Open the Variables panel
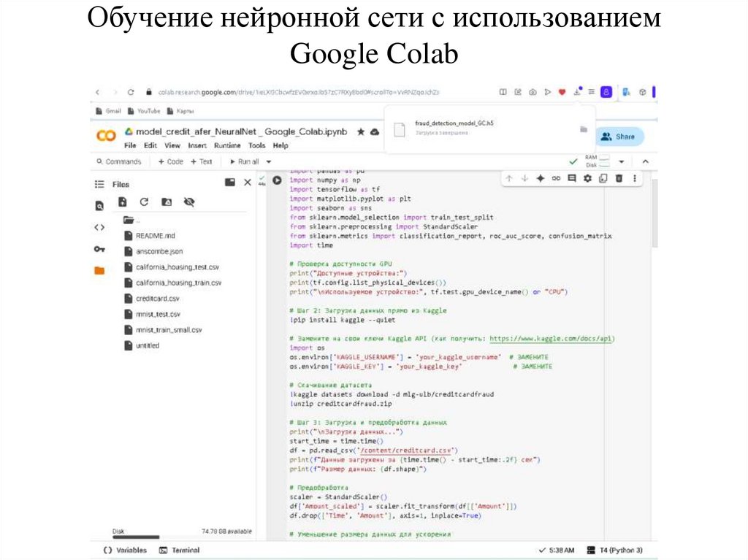The width and height of the screenshot is (748, 560). [x=125, y=550]
